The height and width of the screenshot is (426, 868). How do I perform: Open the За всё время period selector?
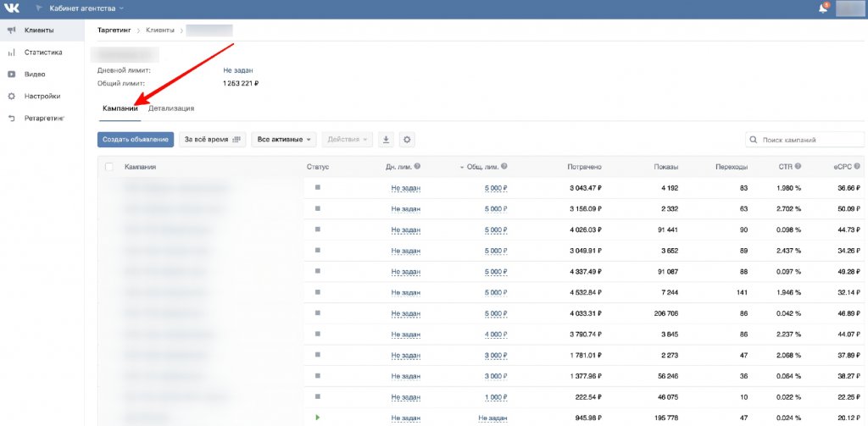(212, 139)
